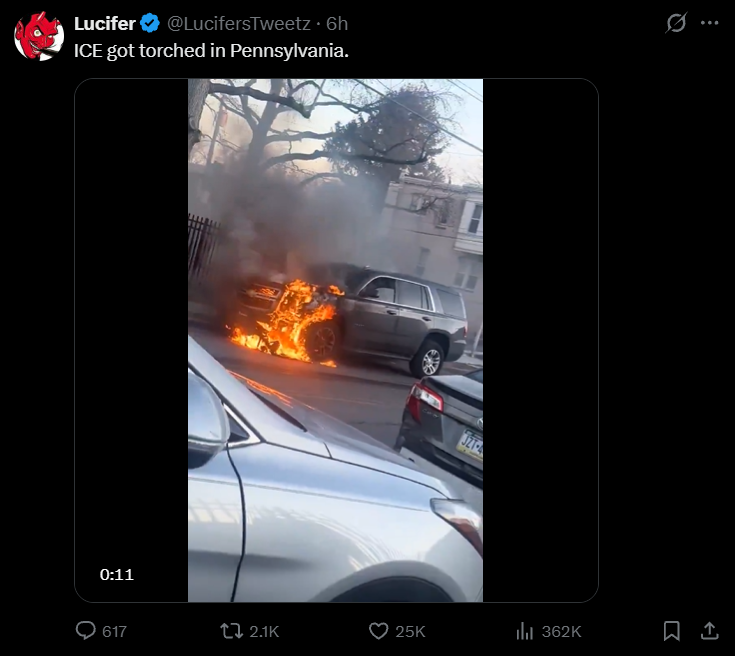Click the tweet text about Pennsylvania
This screenshot has height=656, width=735.
tap(211, 51)
